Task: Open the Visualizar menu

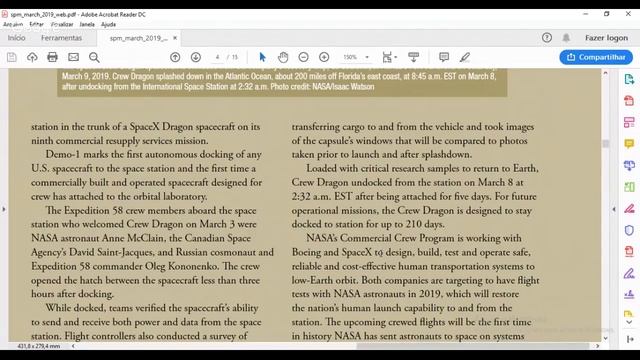Action: [62, 24]
